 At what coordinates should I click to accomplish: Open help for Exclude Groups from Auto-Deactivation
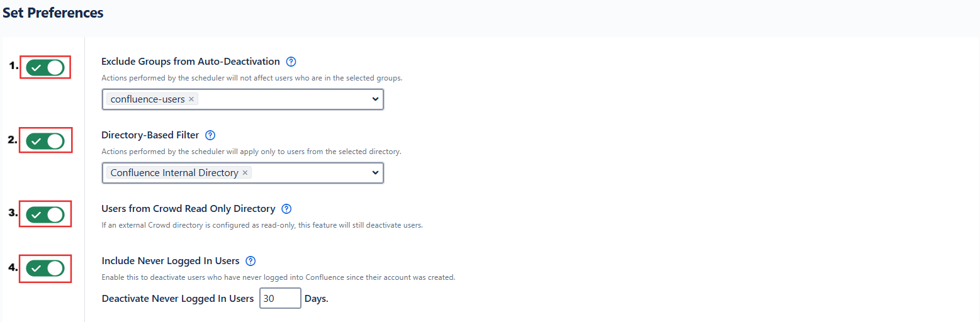(291, 62)
